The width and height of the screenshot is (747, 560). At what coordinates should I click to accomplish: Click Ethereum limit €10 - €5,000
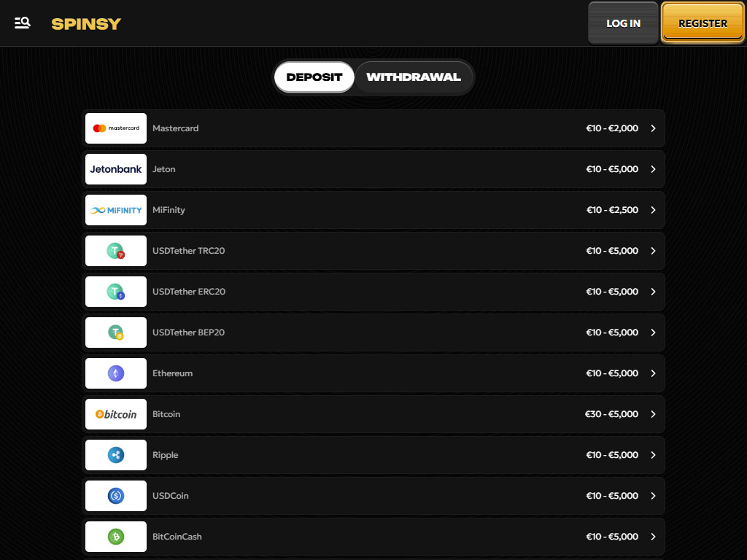pos(612,373)
